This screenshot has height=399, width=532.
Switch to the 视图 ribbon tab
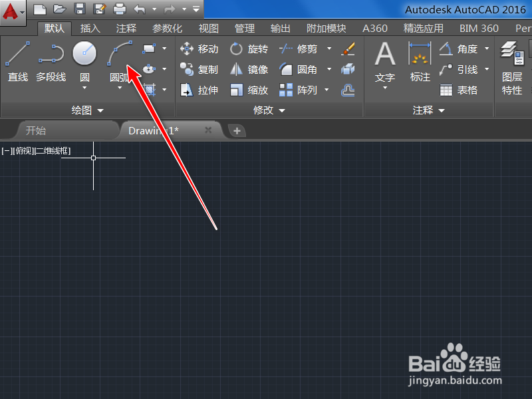pos(209,29)
